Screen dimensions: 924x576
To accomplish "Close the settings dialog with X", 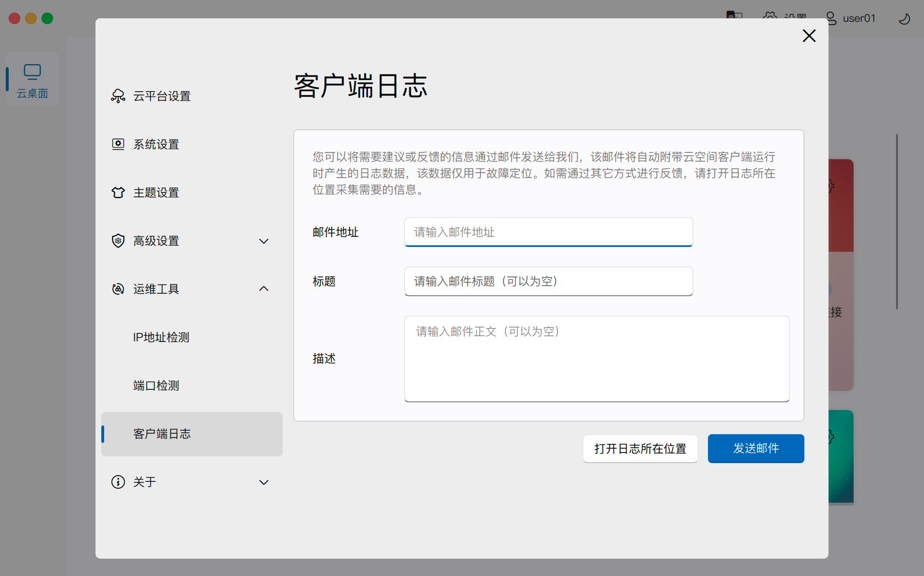I will coord(809,36).
